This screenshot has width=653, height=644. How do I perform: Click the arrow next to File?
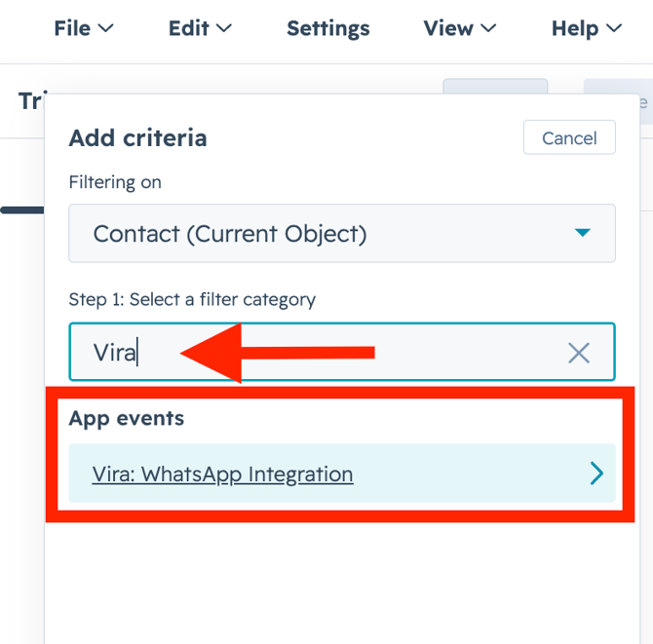(x=106, y=29)
